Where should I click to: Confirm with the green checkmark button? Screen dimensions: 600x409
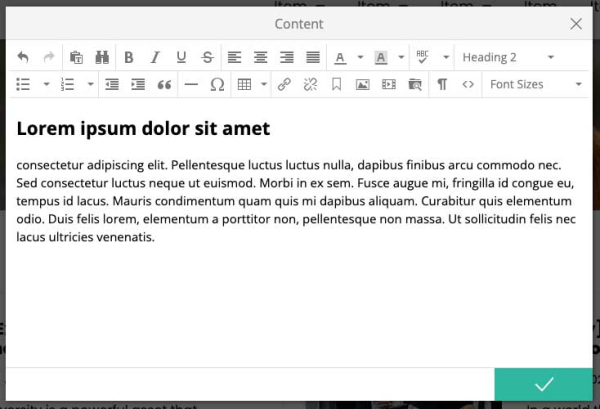pos(543,384)
